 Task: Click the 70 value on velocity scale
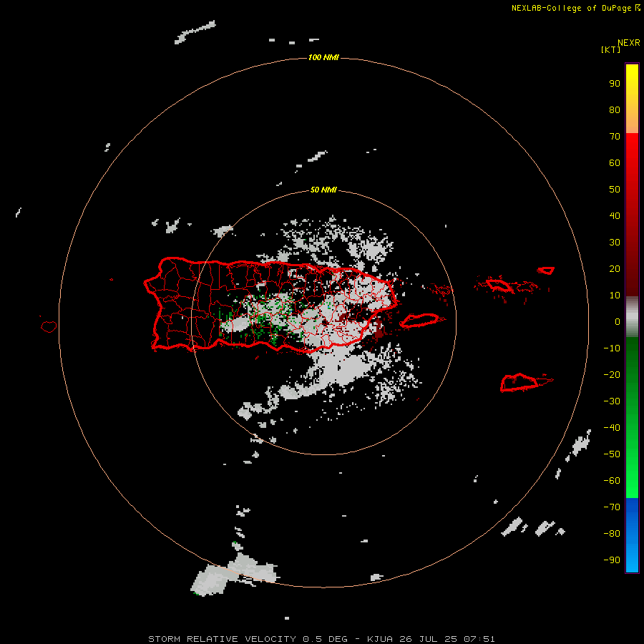coord(615,137)
